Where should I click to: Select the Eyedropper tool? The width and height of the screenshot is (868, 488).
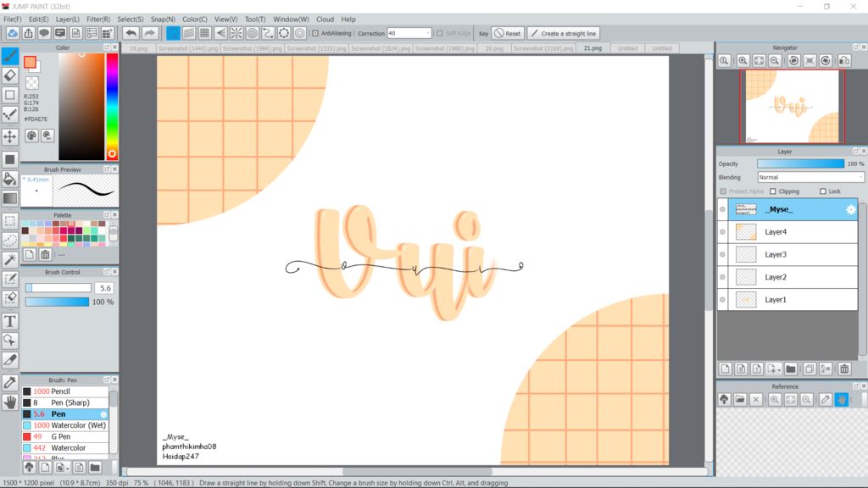coord(10,382)
